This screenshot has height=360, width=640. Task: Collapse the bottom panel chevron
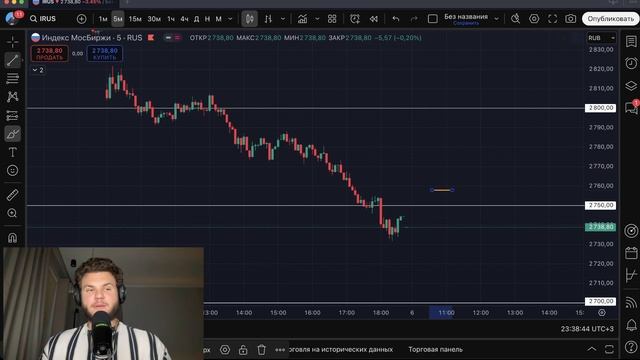pyautogui.click(x=591, y=349)
